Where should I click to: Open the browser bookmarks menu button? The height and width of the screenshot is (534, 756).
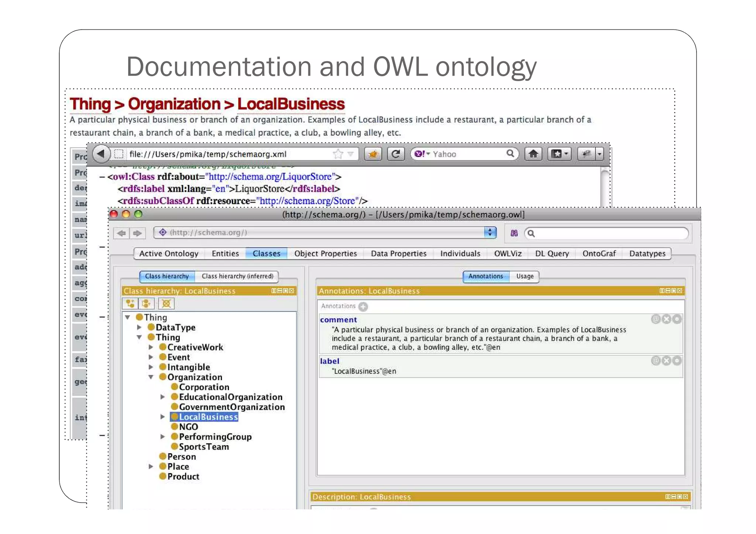pyautogui.click(x=559, y=154)
